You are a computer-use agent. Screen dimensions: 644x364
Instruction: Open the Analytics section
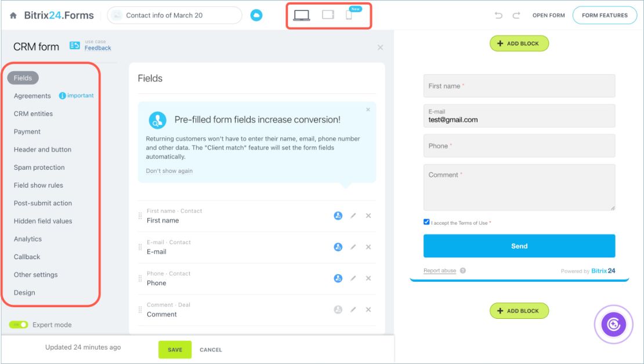point(28,239)
